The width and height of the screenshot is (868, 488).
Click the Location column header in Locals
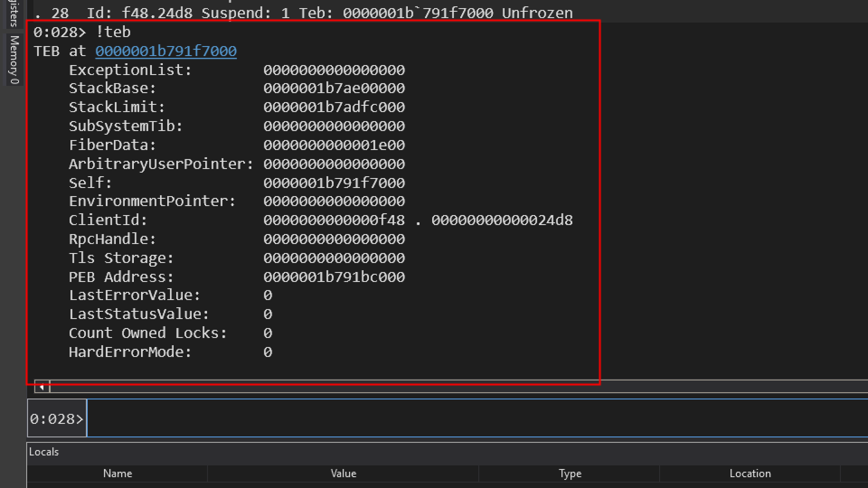pyautogui.click(x=750, y=474)
